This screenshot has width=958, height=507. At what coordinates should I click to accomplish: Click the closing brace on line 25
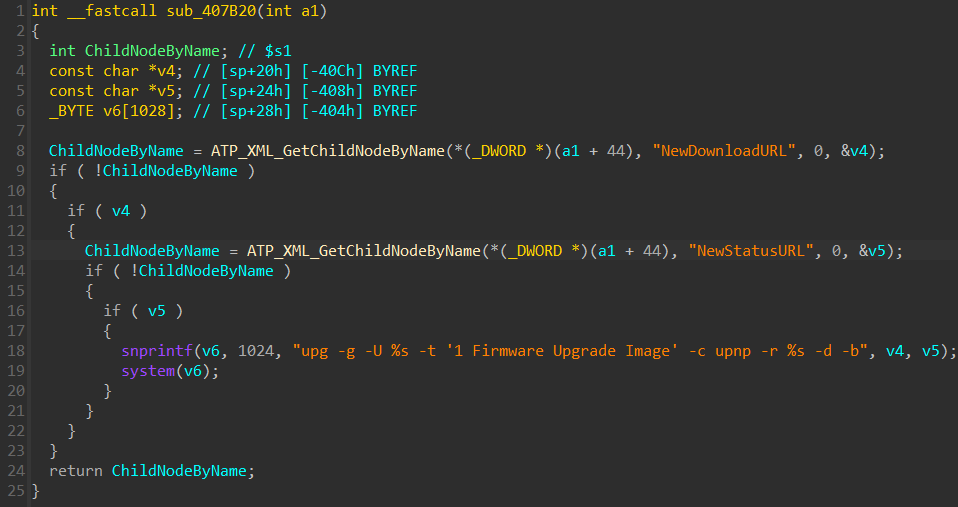35,491
